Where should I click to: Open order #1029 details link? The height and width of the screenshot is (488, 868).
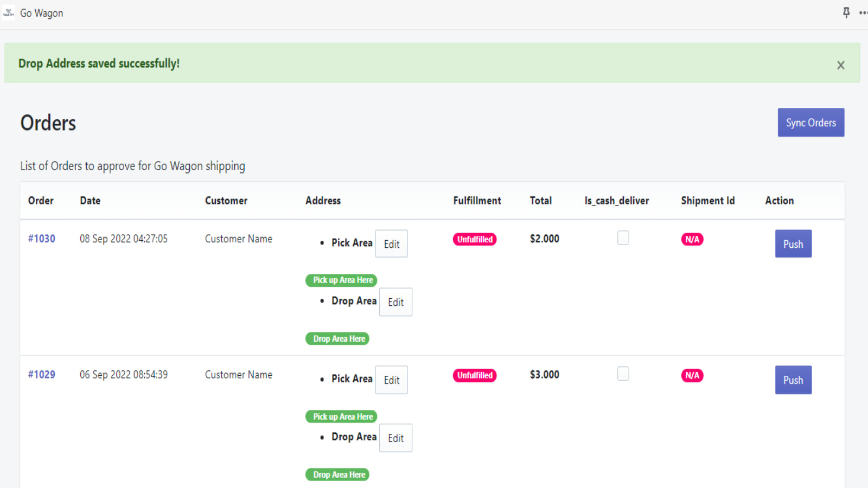[x=41, y=374]
